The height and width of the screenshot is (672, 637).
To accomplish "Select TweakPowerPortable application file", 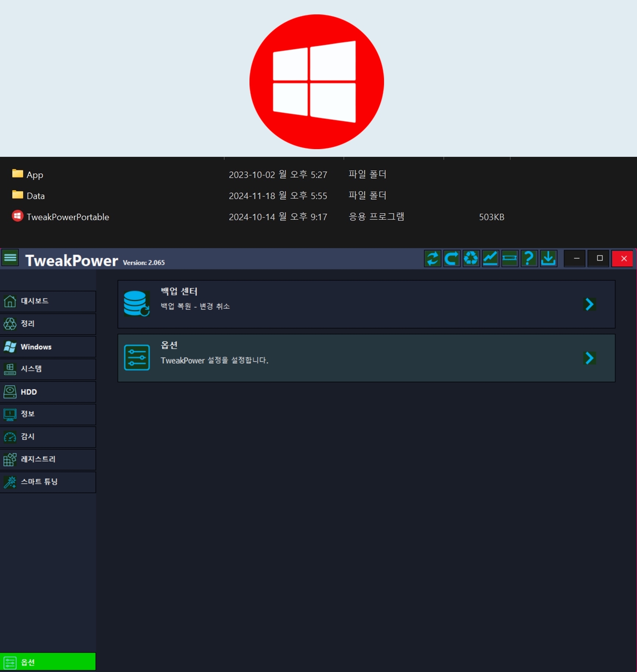I will pos(61,217).
